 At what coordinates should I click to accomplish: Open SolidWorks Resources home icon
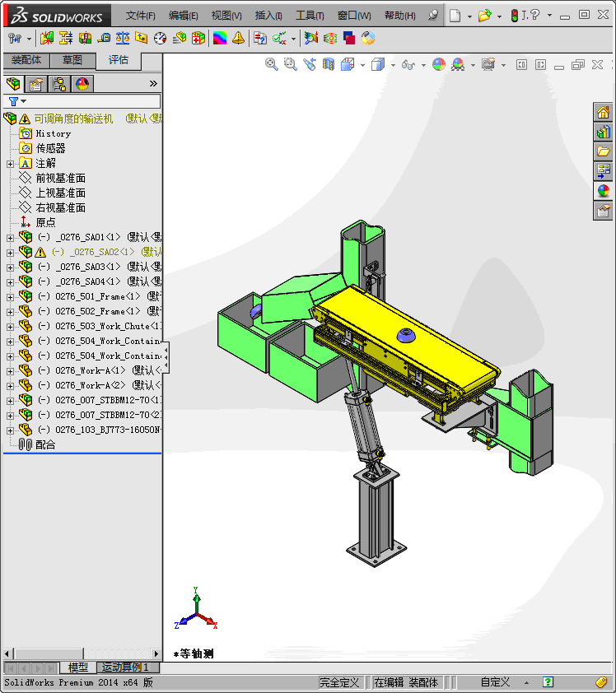[603, 112]
